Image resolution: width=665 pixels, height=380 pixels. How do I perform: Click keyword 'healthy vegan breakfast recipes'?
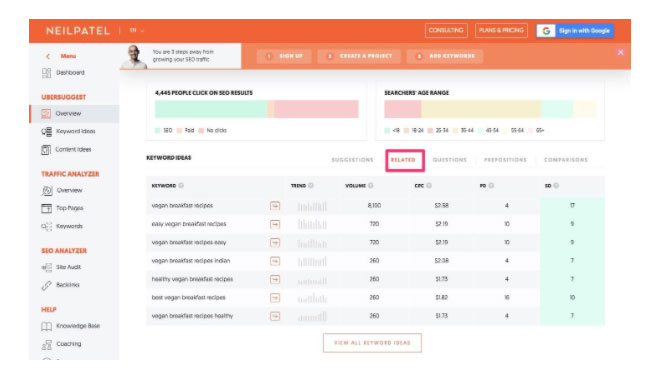tap(192, 279)
